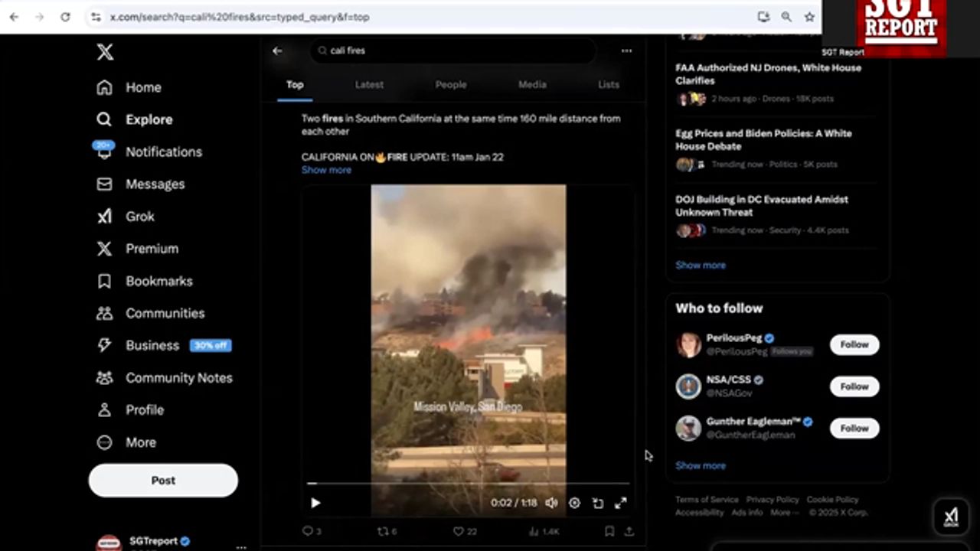Switch to the Media tab
Screen dimensions: 980x551
coord(532,84)
